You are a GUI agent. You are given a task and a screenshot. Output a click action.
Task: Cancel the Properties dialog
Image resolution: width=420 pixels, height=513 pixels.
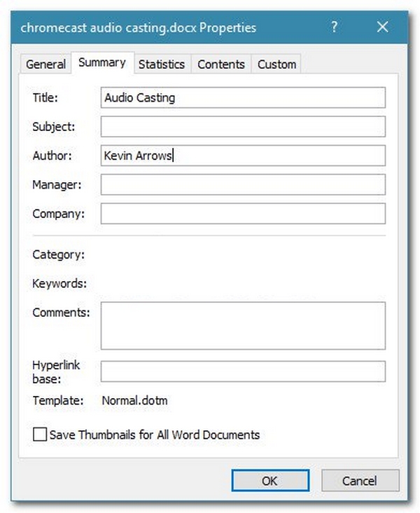click(x=360, y=481)
